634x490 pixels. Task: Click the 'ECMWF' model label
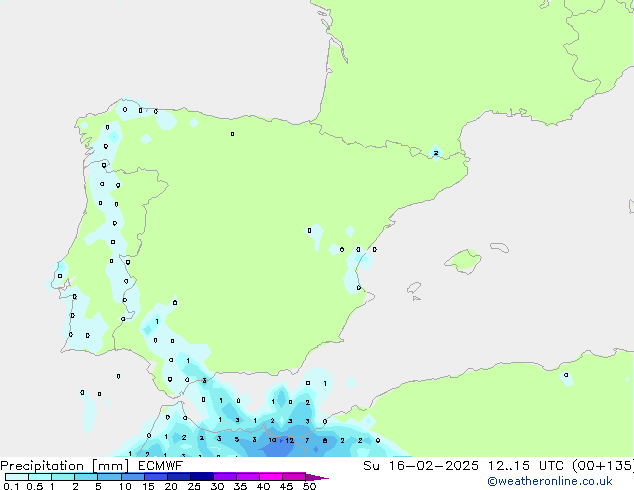[x=160, y=466]
